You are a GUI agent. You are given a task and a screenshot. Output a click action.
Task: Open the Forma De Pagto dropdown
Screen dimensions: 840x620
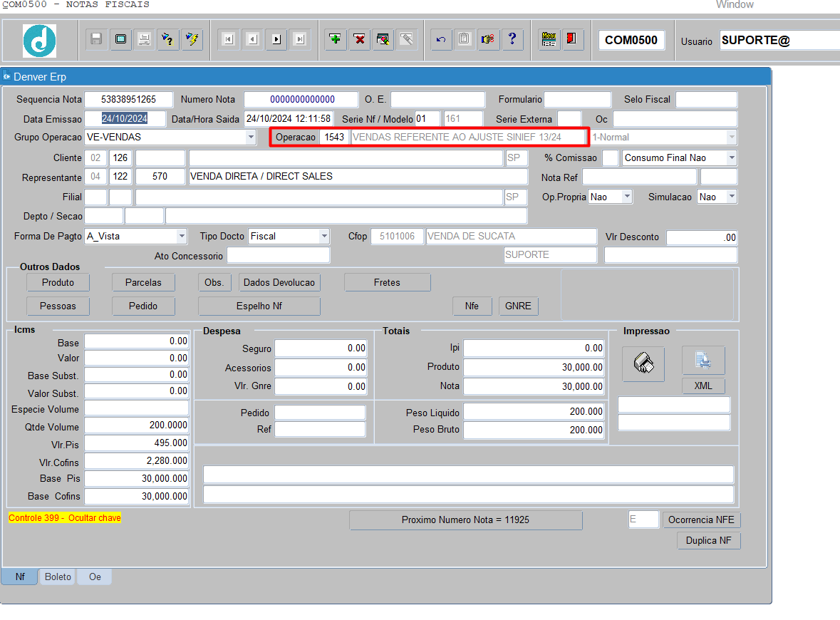182,237
